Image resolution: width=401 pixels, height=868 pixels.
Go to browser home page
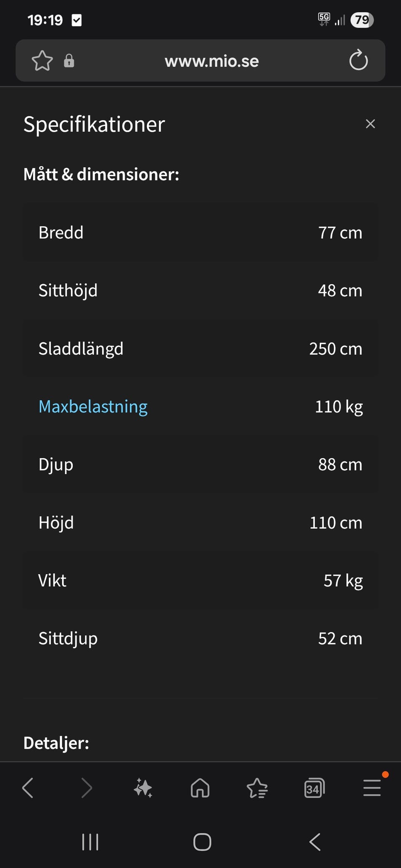pos(200,788)
